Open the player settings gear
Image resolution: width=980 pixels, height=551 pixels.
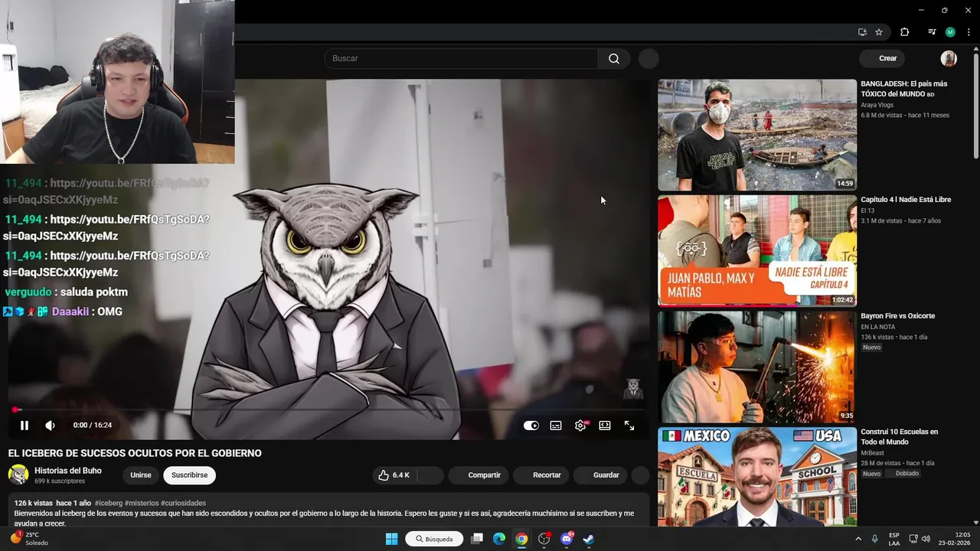580,425
